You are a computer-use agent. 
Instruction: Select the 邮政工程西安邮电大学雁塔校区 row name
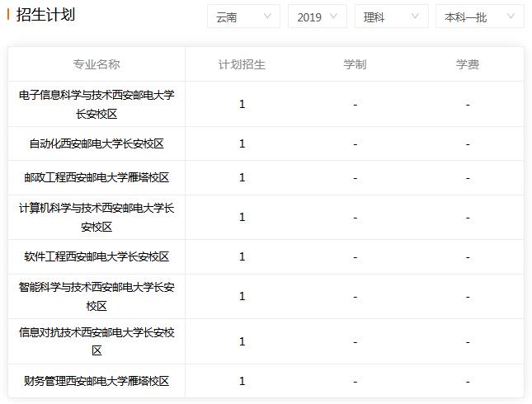[x=97, y=177]
